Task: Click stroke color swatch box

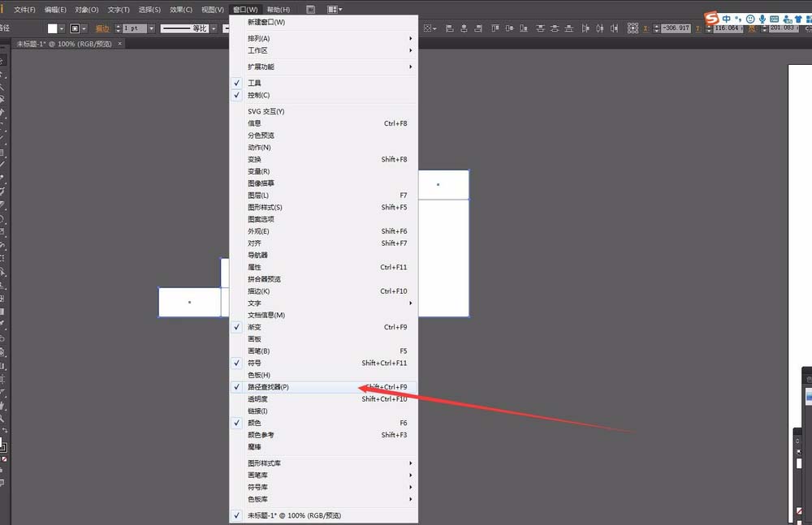Action: point(75,28)
